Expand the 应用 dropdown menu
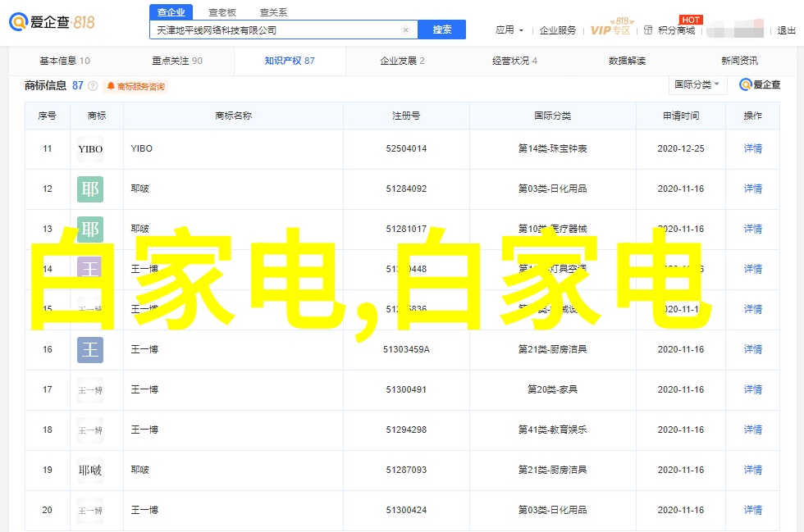Screen dimensions: 804x532 coord(509,30)
